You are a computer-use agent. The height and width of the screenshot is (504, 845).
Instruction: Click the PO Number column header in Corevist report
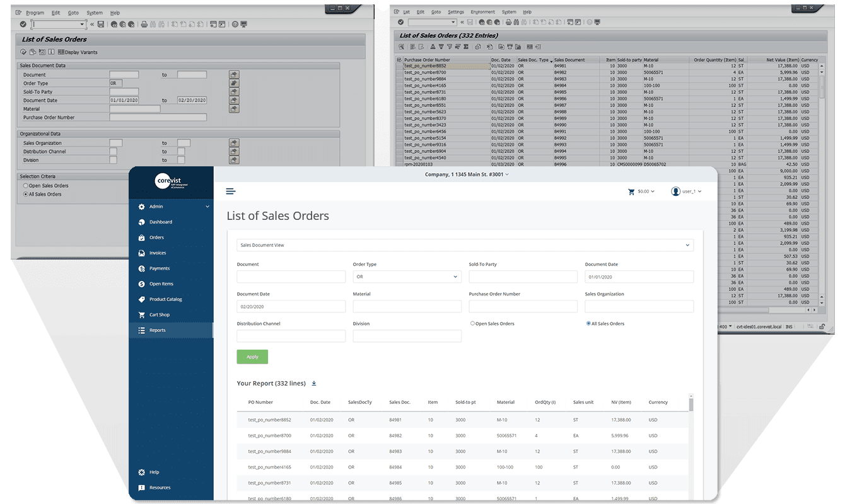point(260,402)
